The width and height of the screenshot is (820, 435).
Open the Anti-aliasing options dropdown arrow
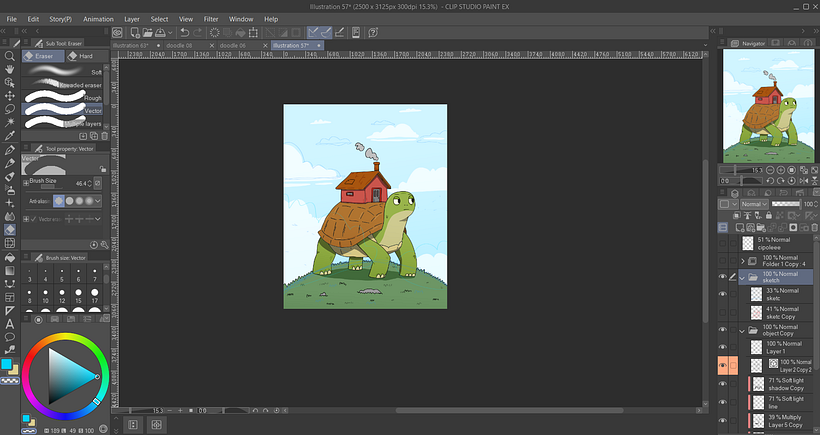point(98,201)
